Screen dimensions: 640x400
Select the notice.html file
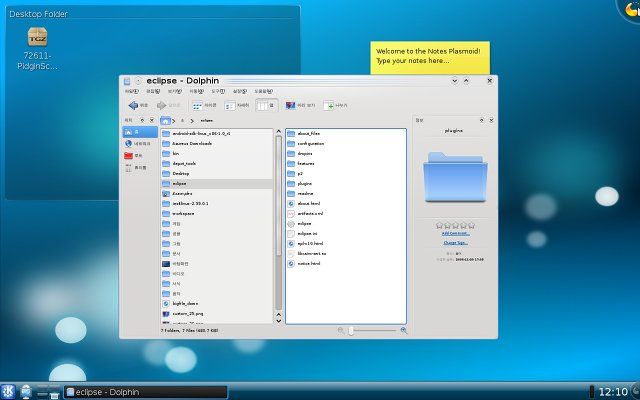[x=304, y=264]
